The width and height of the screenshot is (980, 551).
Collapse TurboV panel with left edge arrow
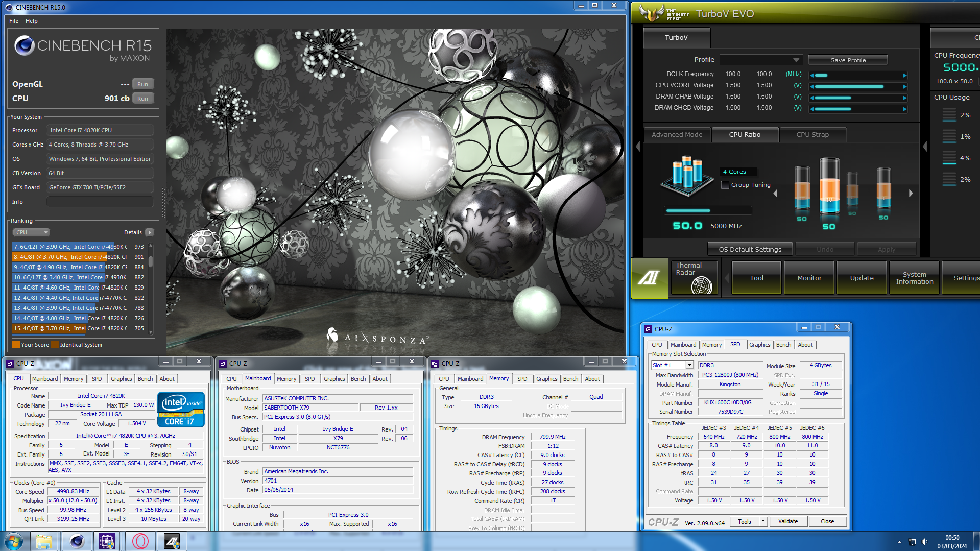637,147
